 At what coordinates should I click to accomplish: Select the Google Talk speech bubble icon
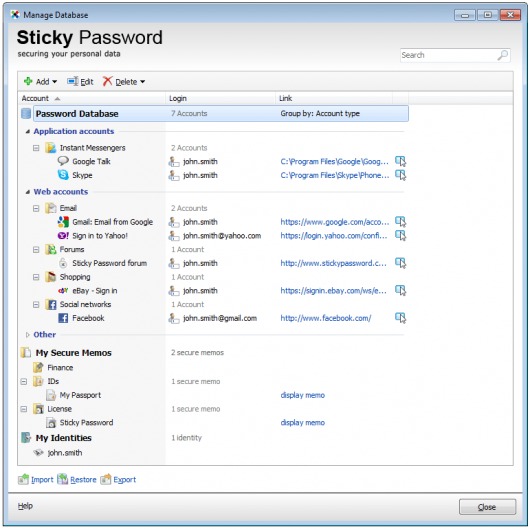click(63, 161)
